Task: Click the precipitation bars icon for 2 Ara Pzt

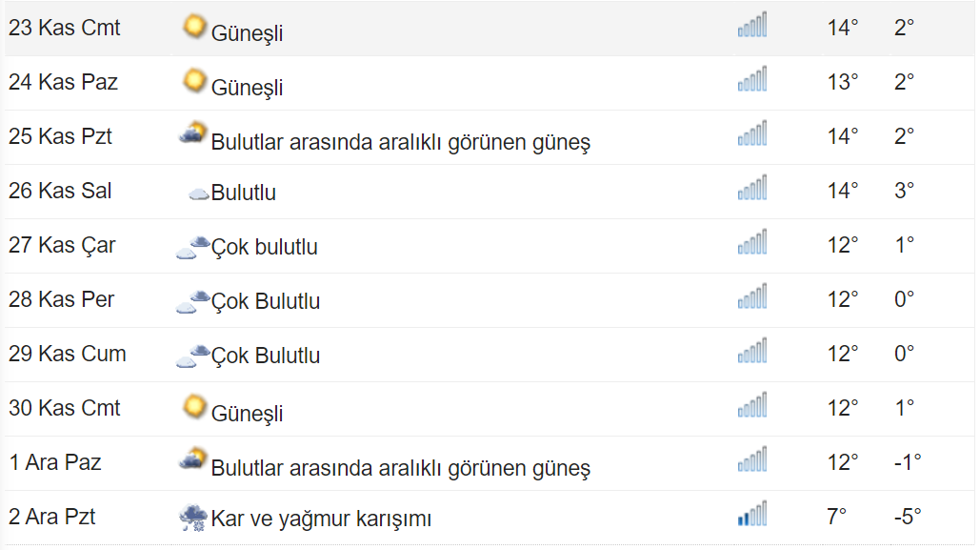Action: (x=751, y=513)
